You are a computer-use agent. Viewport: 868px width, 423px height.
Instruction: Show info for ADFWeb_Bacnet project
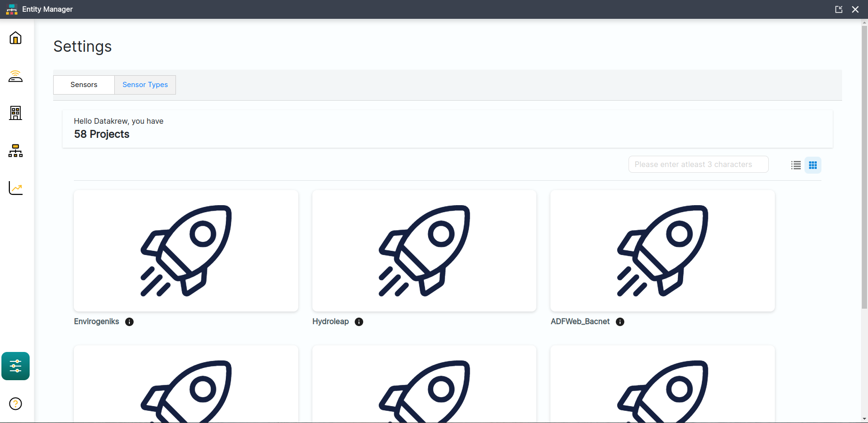[x=620, y=322]
